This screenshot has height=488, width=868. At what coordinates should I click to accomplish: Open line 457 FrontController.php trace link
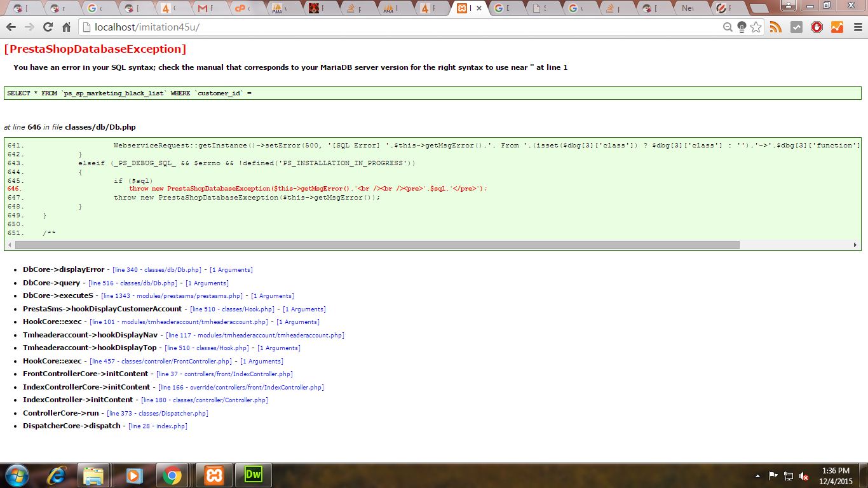(161, 362)
